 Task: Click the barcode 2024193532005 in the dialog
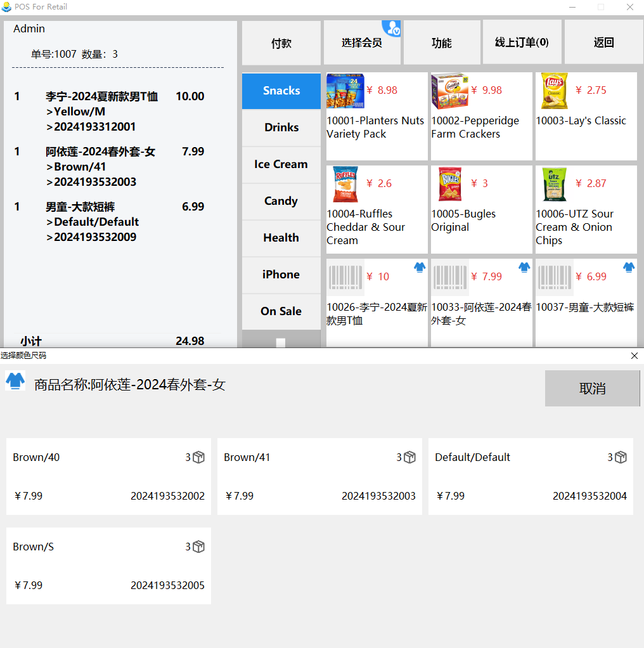(x=168, y=585)
